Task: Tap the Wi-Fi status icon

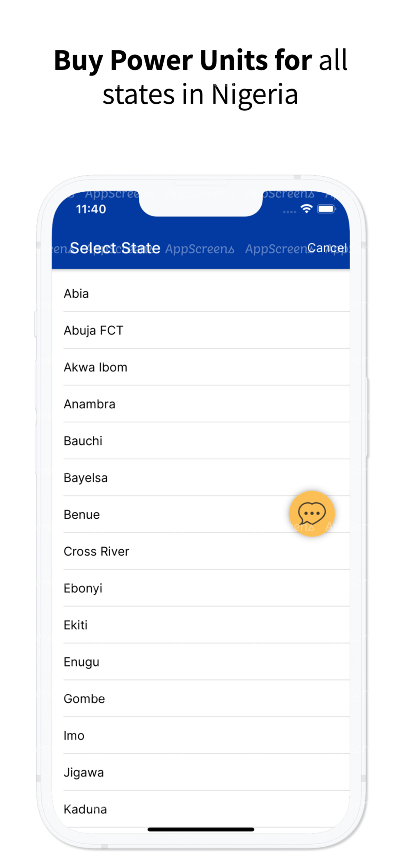Action: (307, 209)
